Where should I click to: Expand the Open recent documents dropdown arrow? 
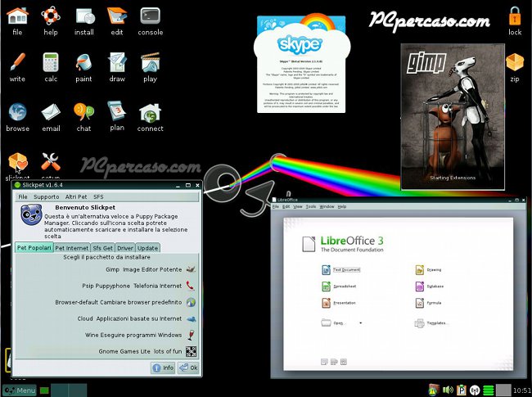pyautogui.click(x=360, y=323)
